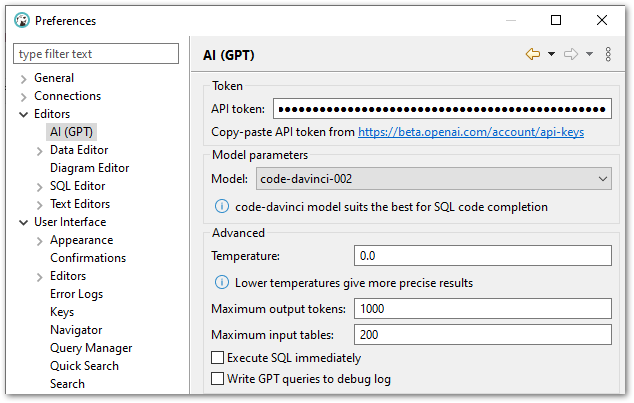Enable Execute SQL immediately checkbox
634x403 pixels.
coord(218,357)
